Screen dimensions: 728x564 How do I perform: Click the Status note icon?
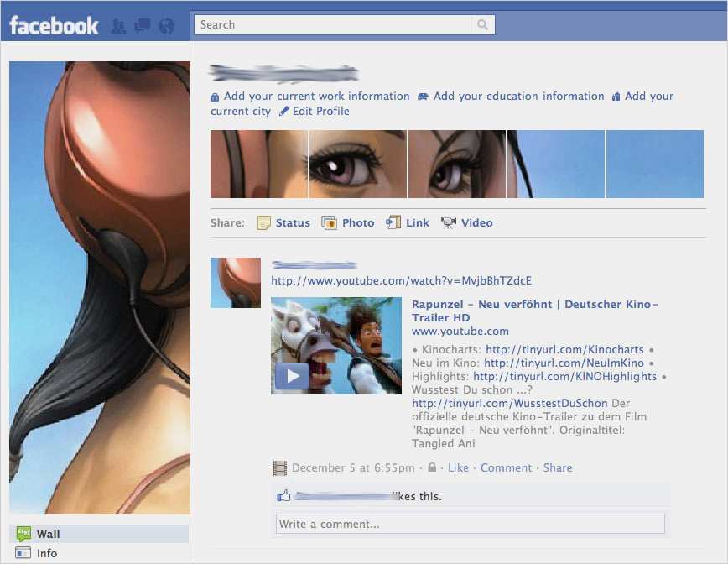coord(263,223)
